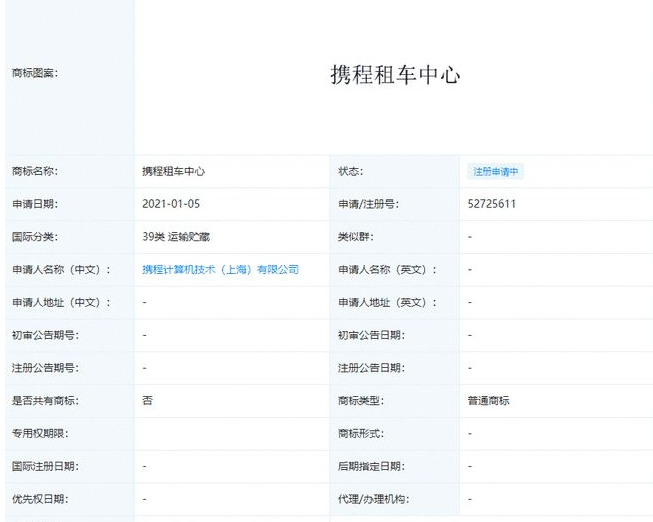This screenshot has width=653, height=522.
Task: Click the 国际注册日期 label
Action: [x=45, y=466]
